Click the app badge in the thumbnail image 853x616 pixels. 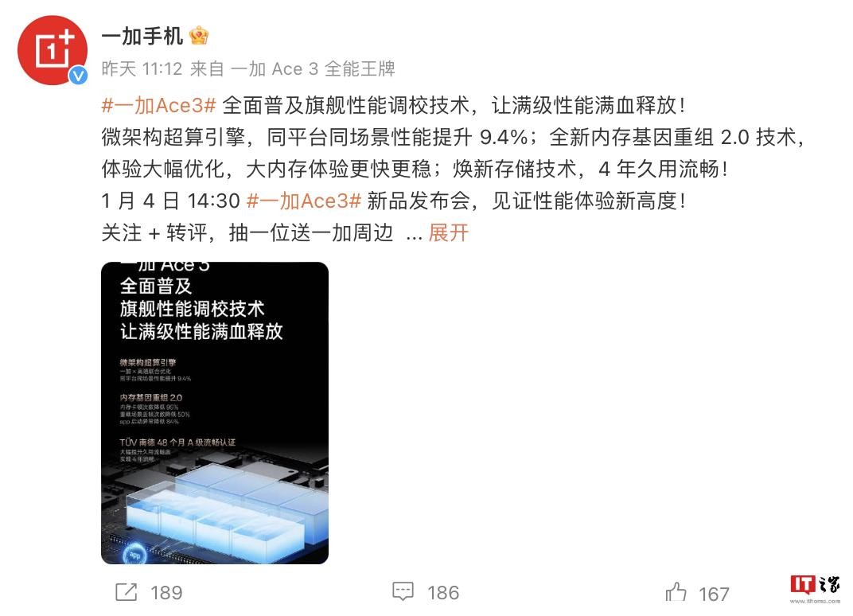pyautogui.click(x=134, y=555)
